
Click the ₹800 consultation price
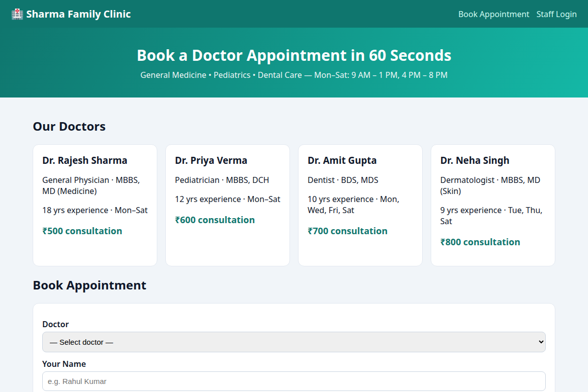click(480, 242)
